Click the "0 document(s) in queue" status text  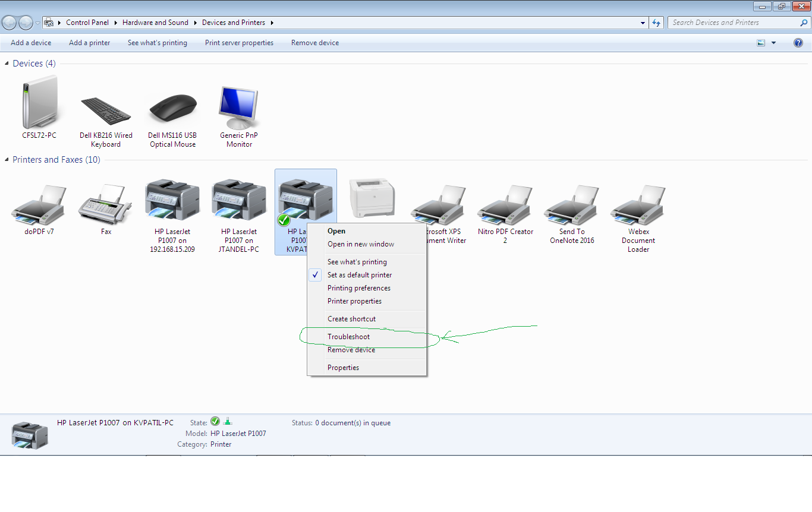coord(353,423)
